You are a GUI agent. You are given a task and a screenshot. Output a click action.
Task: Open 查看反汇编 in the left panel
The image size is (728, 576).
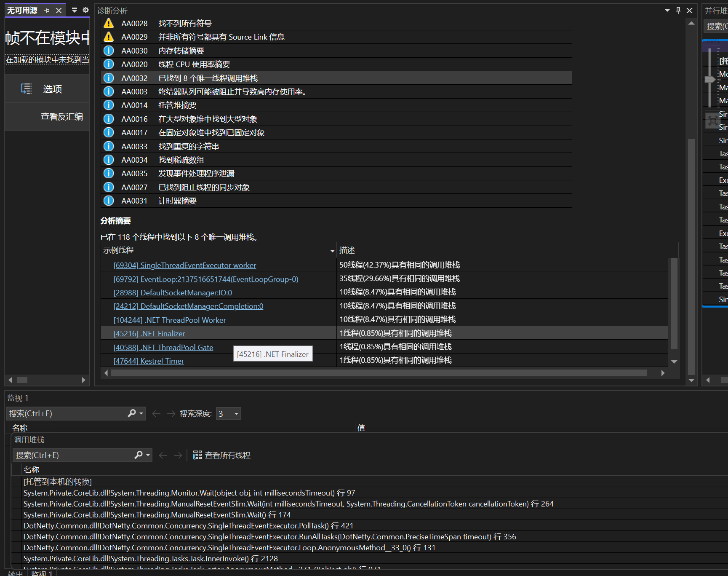[61, 117]
